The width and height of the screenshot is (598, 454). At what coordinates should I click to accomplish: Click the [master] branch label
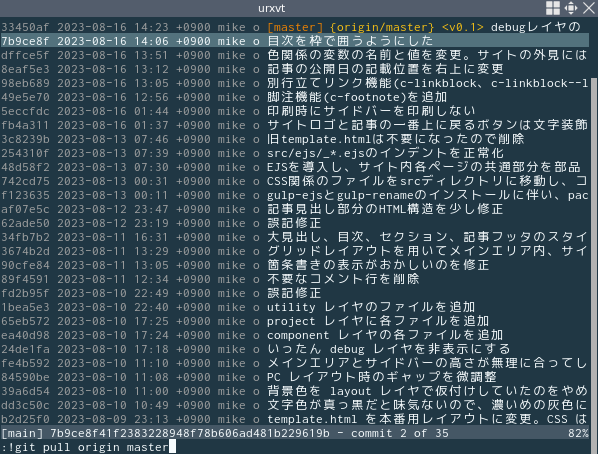295,27
